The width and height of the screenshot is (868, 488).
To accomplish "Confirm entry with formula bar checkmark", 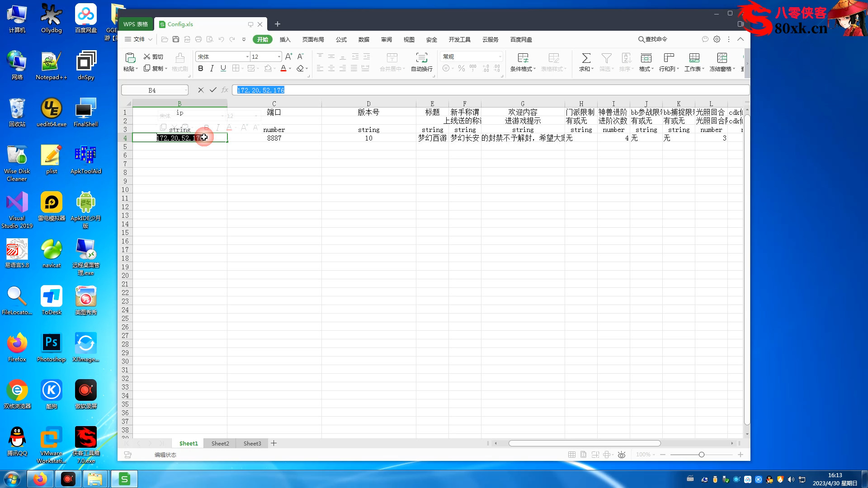I will 213,90.
